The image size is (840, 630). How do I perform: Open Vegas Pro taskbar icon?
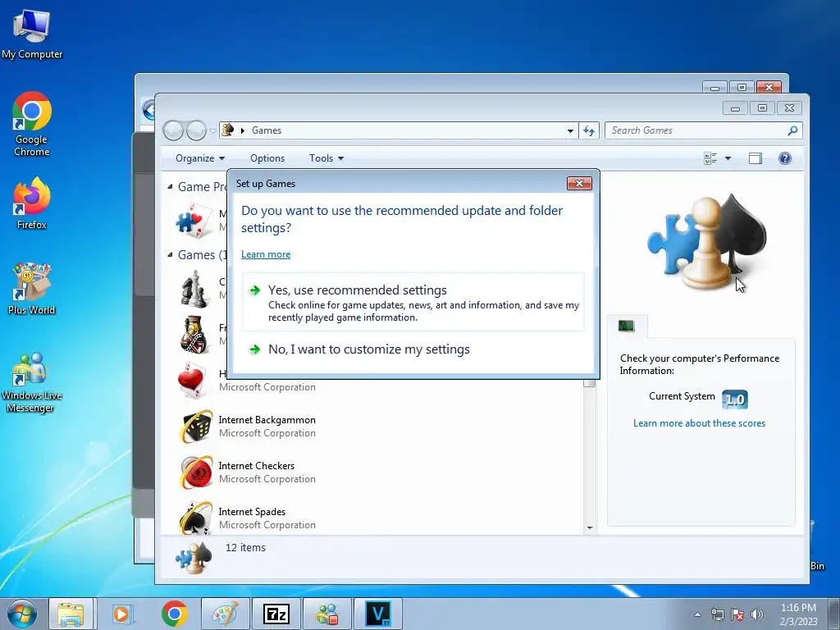point(378,614)
